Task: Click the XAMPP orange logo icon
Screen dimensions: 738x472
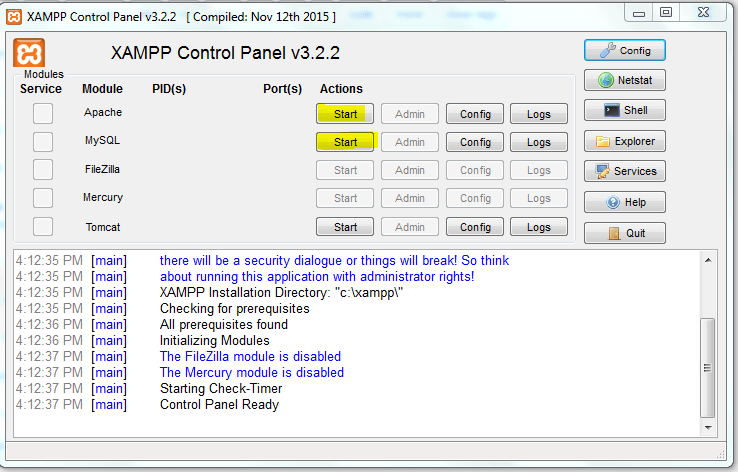Action: click(30, 54)
